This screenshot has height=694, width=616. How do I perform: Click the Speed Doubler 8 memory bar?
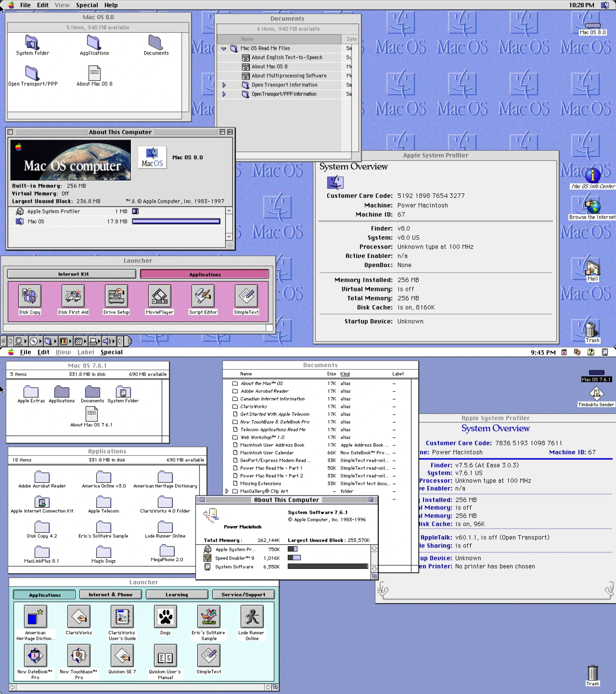point(294,557)
